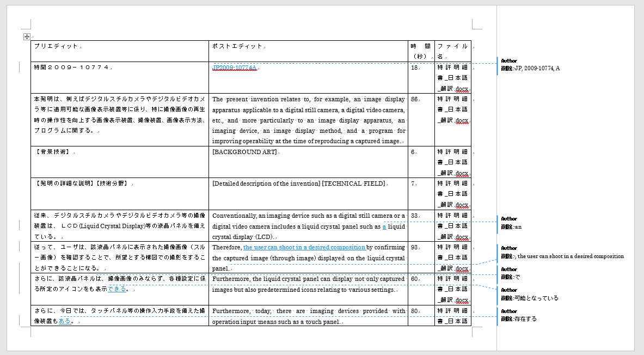Click the inserted 'ある' text
The height and width of the screenshot is (355, 644).
coord(64,321)
